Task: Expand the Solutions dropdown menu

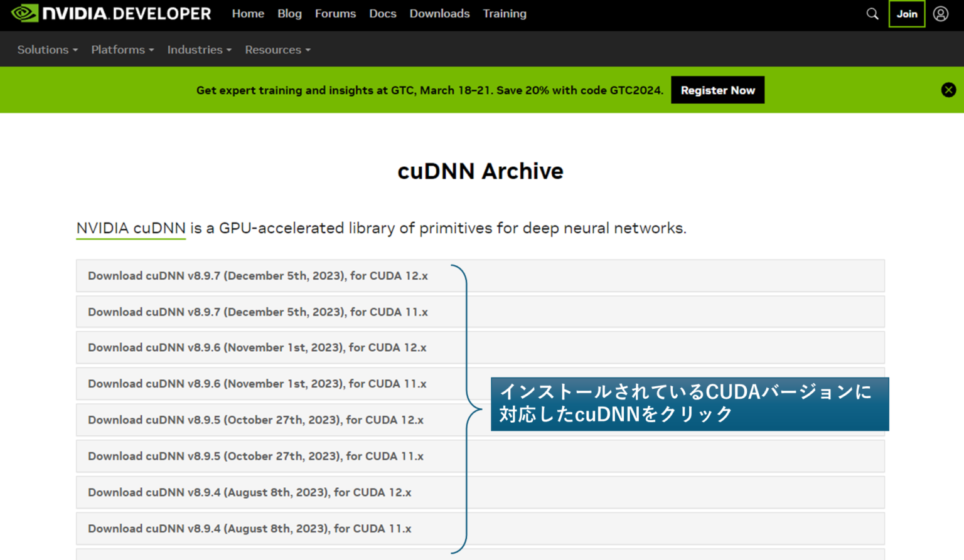Action: 48,50
